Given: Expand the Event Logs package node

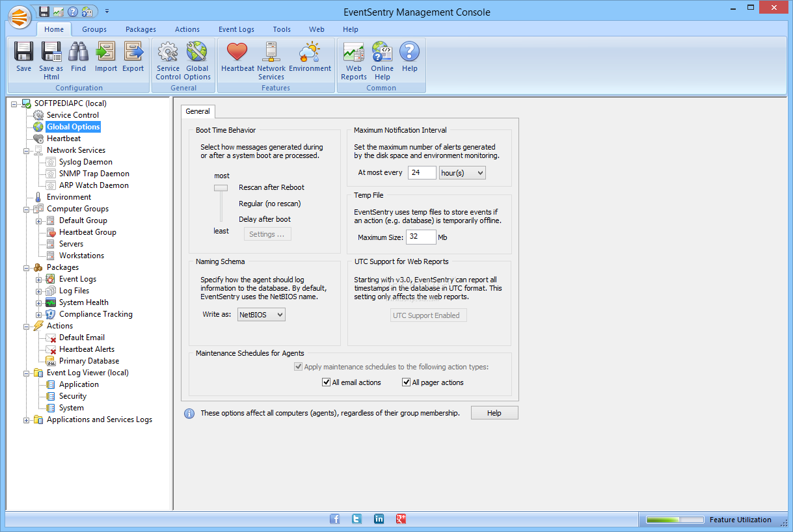Looking at the screenshot, I should point(39,279).
